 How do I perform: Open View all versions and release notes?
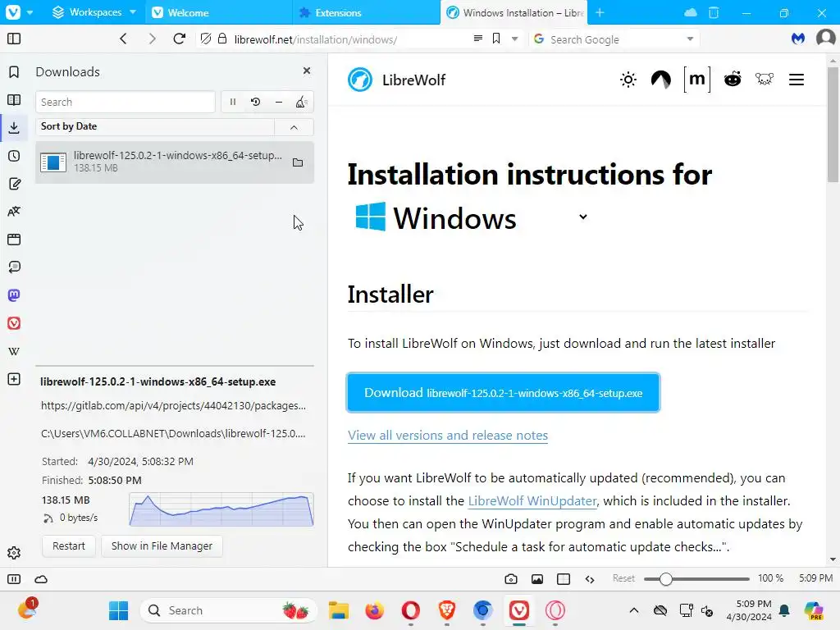click(448, 435)
